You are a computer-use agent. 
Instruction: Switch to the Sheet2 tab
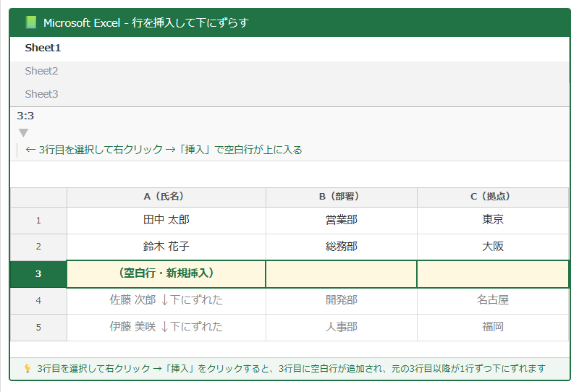pyautogui.click(x=41, y=71)
